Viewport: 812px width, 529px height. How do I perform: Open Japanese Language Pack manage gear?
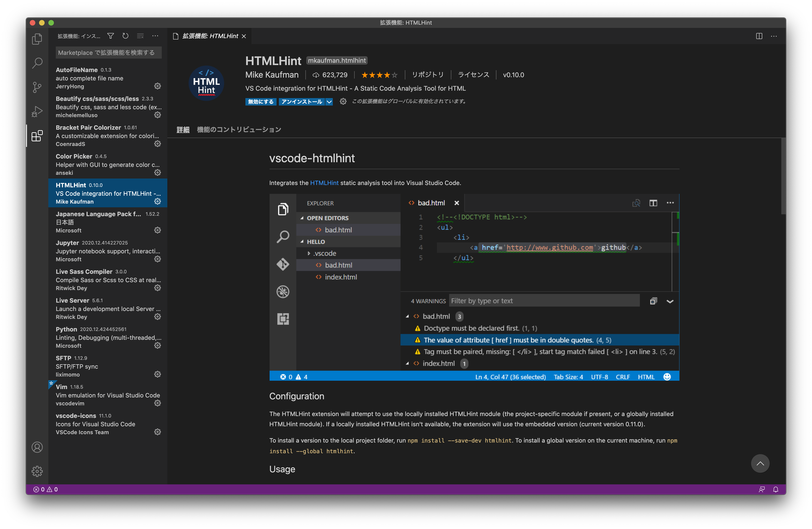pos(157,230)
